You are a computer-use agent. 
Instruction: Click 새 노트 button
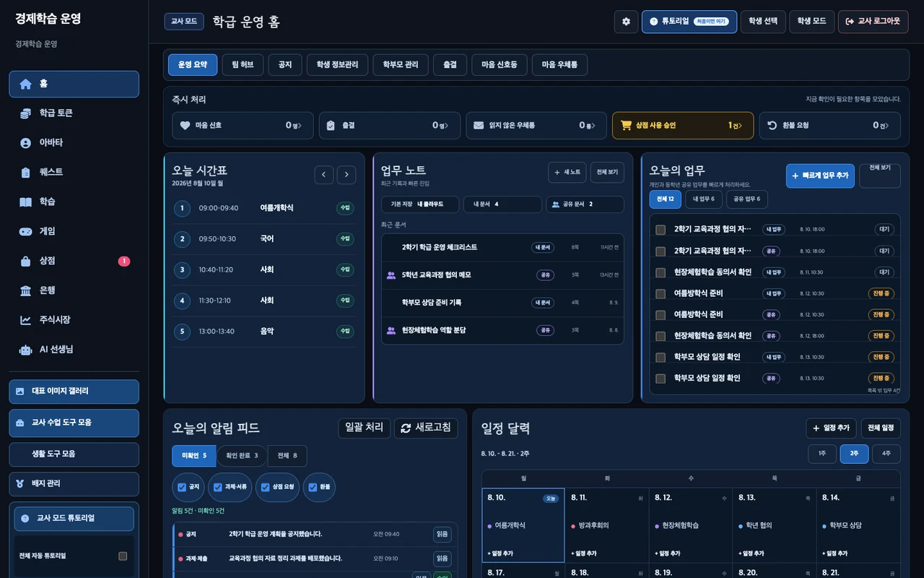[x=567, y=173]
